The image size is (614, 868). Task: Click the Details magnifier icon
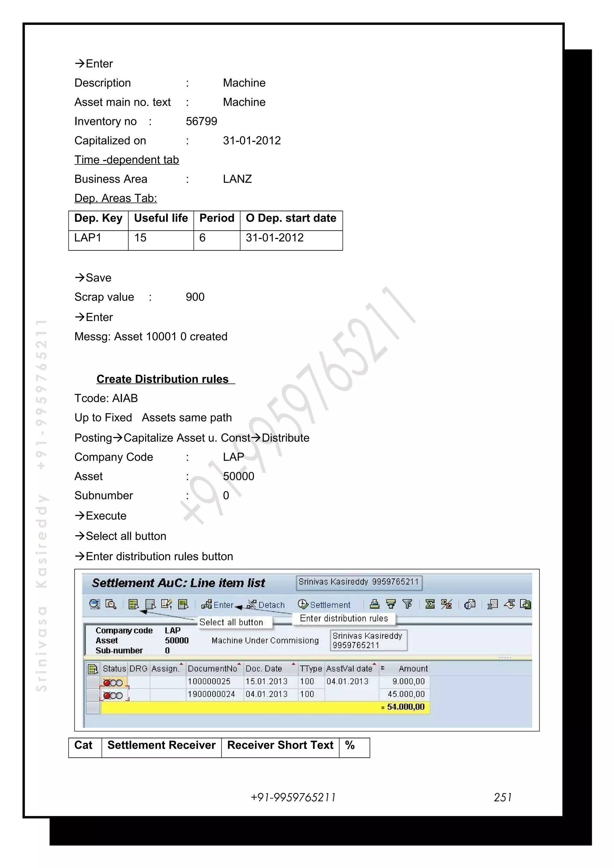tap(94, 604)
